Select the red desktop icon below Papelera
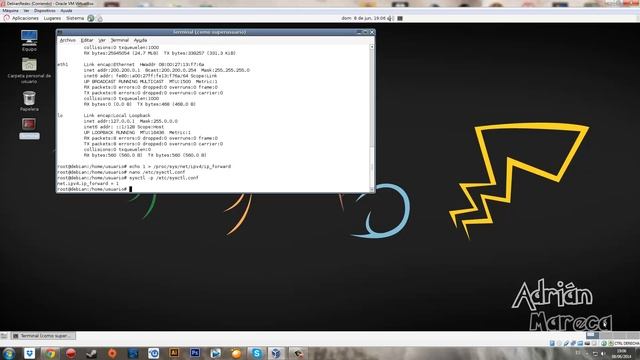 tap(29, 124)
